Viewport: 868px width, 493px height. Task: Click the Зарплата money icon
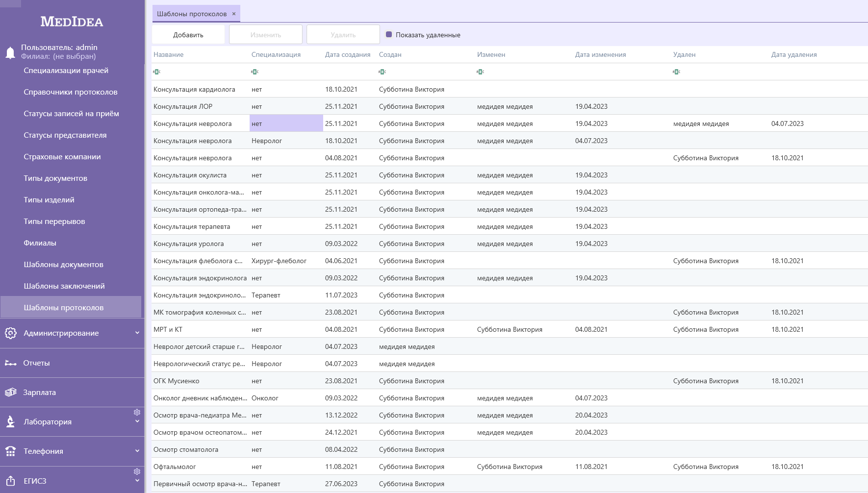(x=10, y=393)
